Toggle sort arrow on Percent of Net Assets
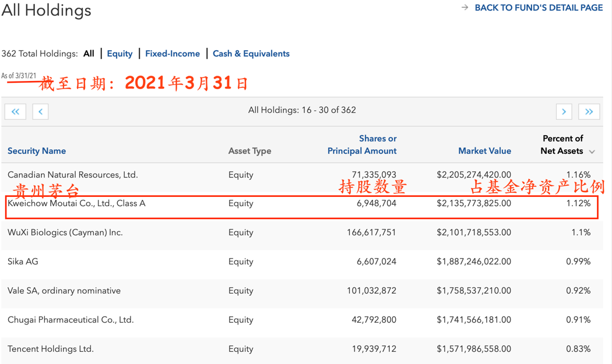 [x=592, y=151]
